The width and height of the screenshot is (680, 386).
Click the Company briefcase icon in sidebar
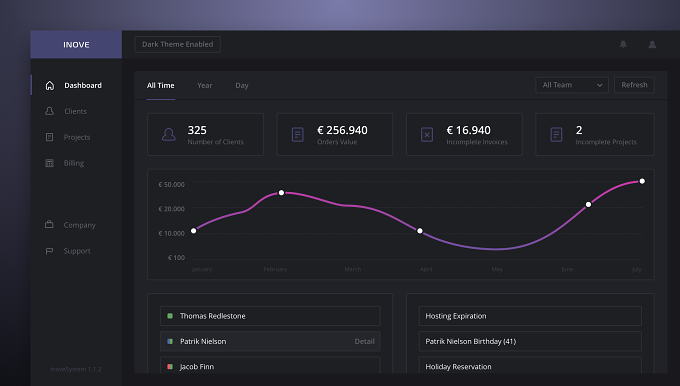(x=49, y=225)
